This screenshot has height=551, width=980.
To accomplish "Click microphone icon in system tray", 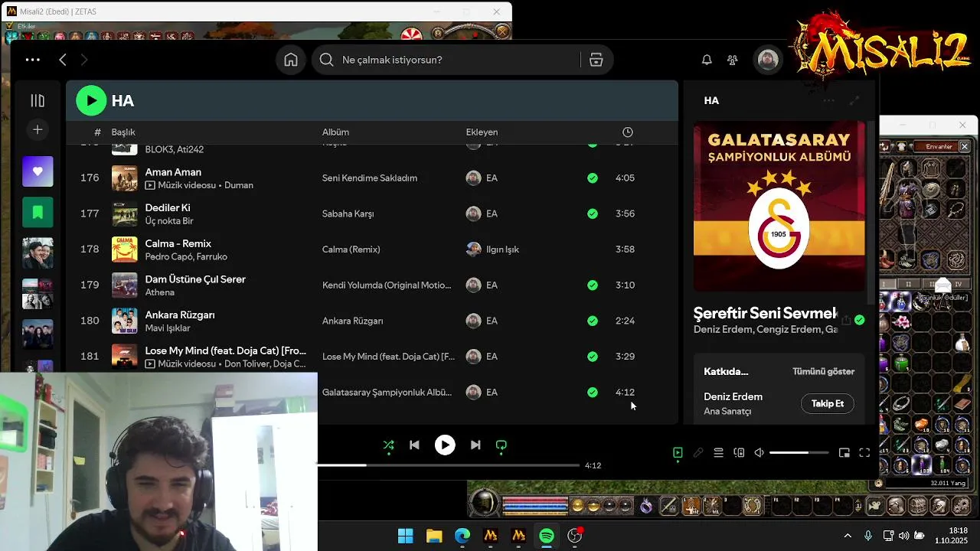I will coord(868,536).
